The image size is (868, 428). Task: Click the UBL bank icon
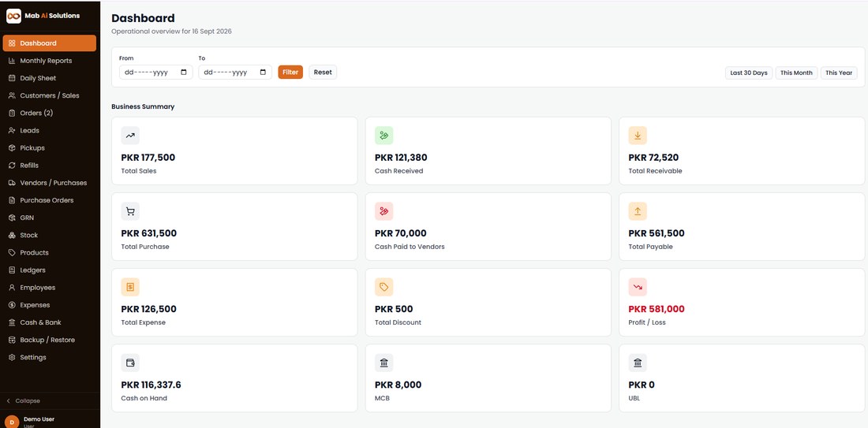(x=638, y=363)
